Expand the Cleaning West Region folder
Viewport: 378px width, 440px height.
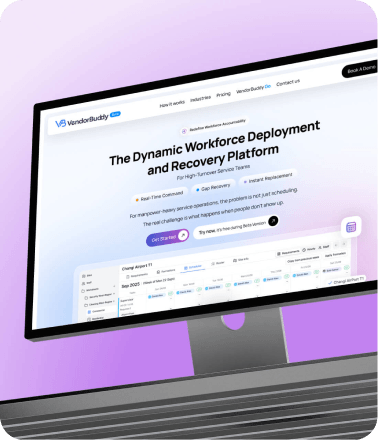click(99, 303)
